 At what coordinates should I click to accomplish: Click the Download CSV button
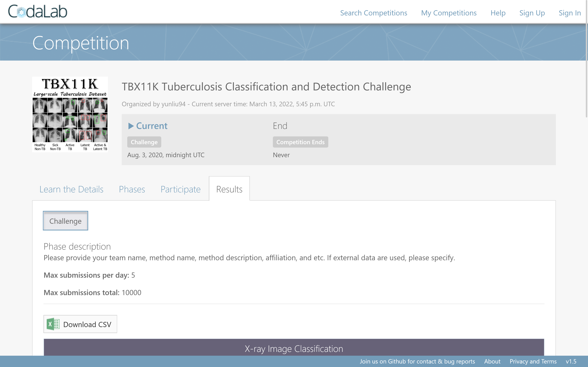(x=80, y=324)
